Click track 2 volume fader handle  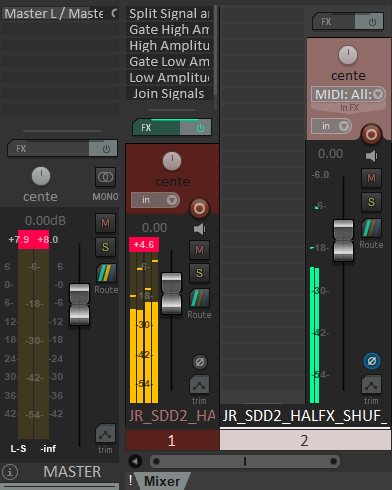[x=343, y=240]
